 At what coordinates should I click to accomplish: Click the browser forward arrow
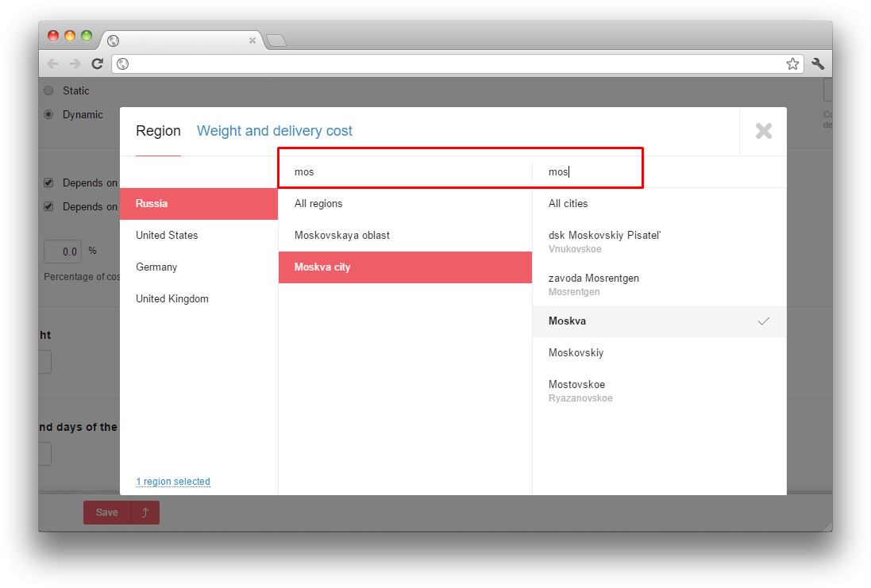[x=75, y=63]
